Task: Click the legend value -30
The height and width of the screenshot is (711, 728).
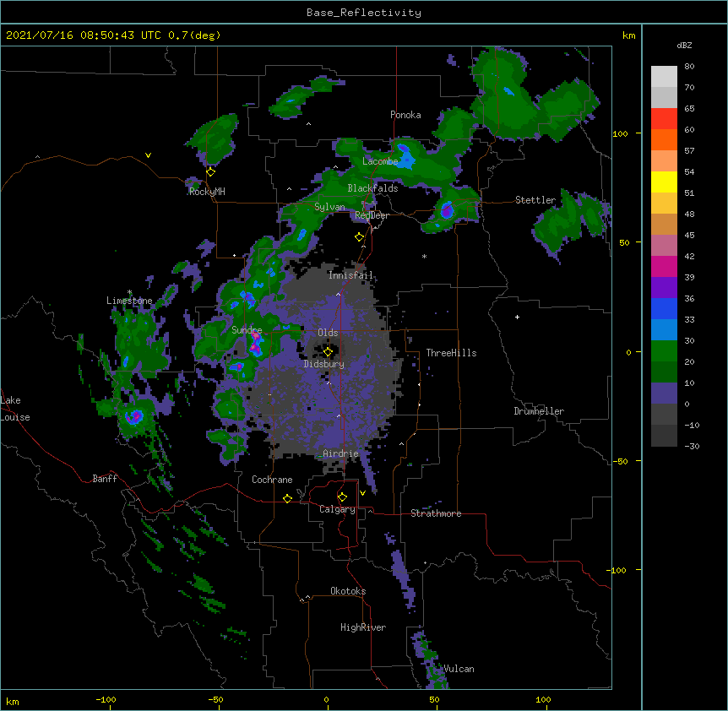Action: pos(692,446)
